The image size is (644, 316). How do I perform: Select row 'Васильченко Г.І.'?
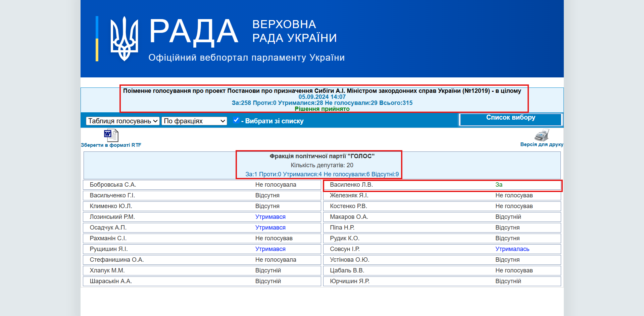point(202,195)
